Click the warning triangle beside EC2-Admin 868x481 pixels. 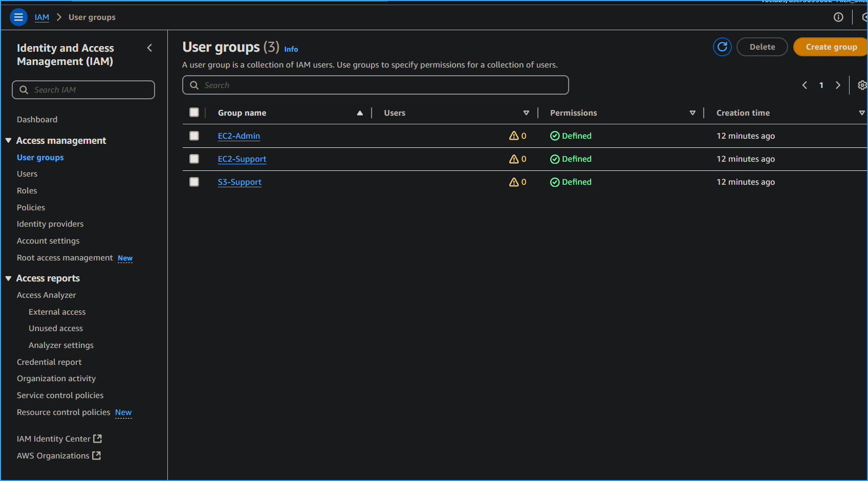tap(514, 136)
